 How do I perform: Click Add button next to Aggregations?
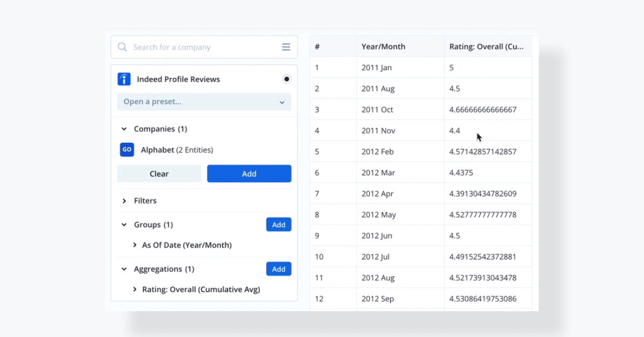pyautogui.click(x=279, y=269)
